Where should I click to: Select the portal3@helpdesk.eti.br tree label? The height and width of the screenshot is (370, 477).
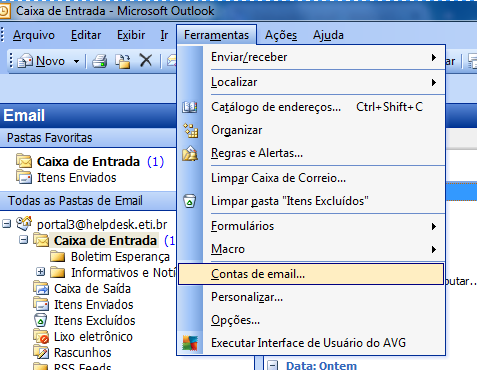[102, 225]
